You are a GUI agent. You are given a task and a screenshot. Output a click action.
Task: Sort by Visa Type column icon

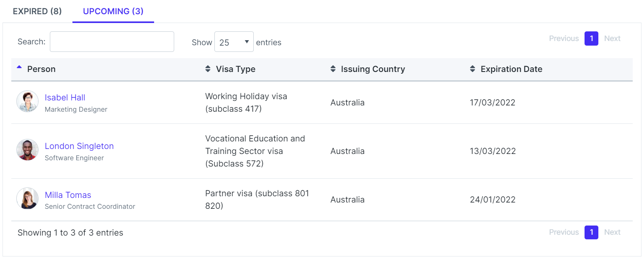tap(208, 69)
